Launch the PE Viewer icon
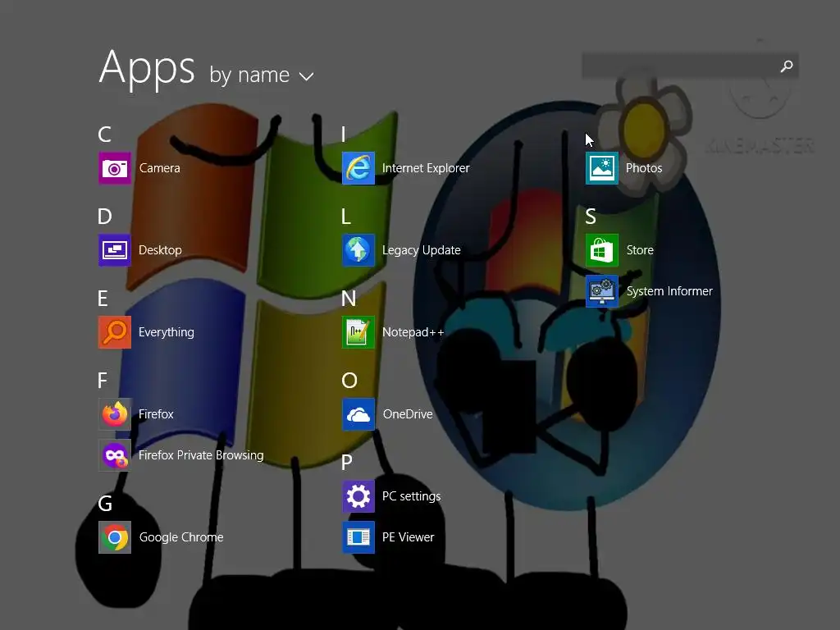The image size is (840, 630). click(x=358, y=537)
